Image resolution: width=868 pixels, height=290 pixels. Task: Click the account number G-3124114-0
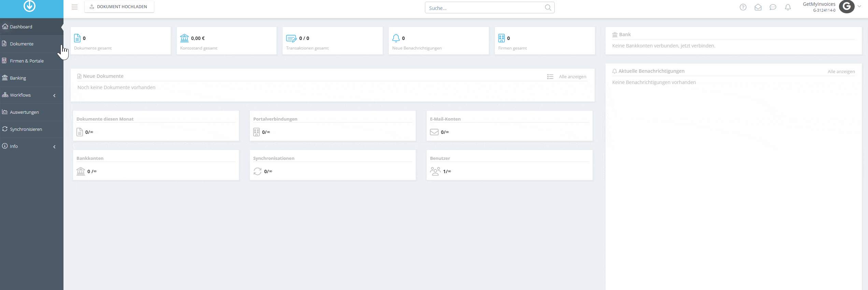click(x=824, y=10)
